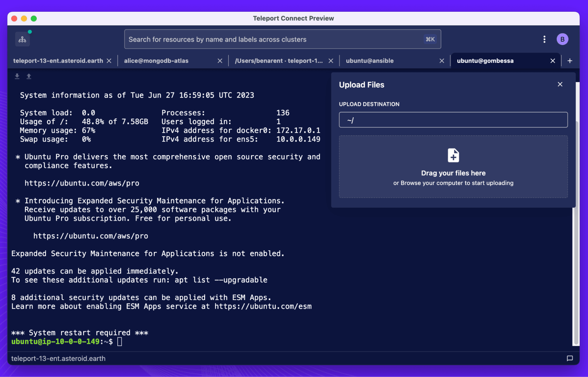Add a new tab with plus icon
The image size is (588, 377).
[570, 61]
